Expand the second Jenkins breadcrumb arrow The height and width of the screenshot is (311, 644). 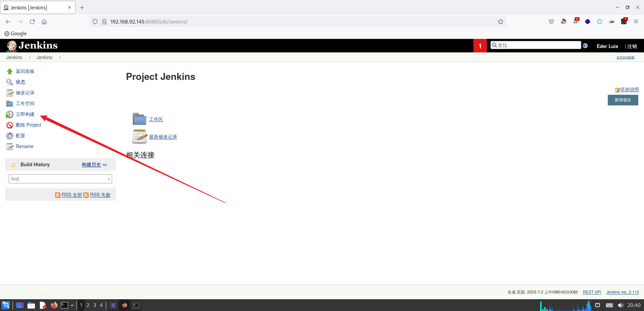[x=60, y=57]
